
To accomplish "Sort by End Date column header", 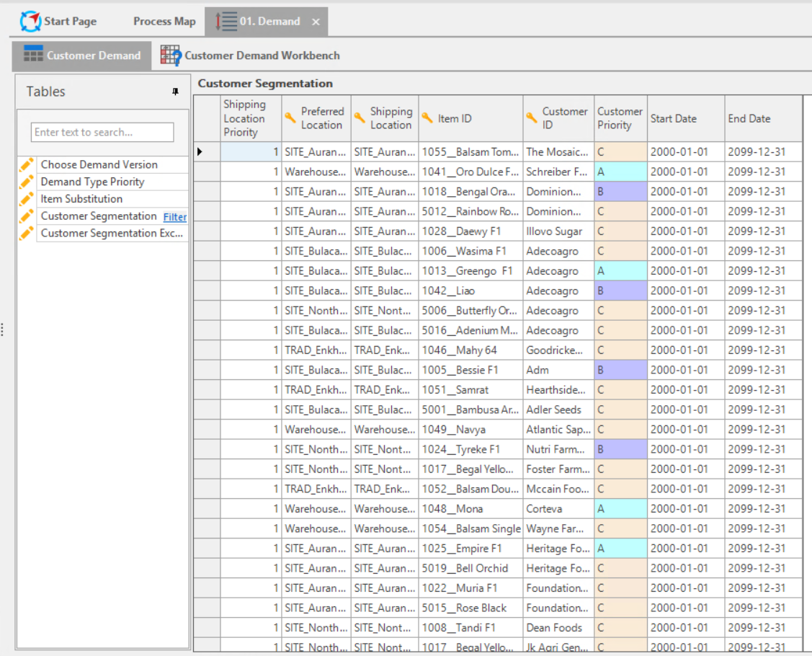I will (763, 118).
